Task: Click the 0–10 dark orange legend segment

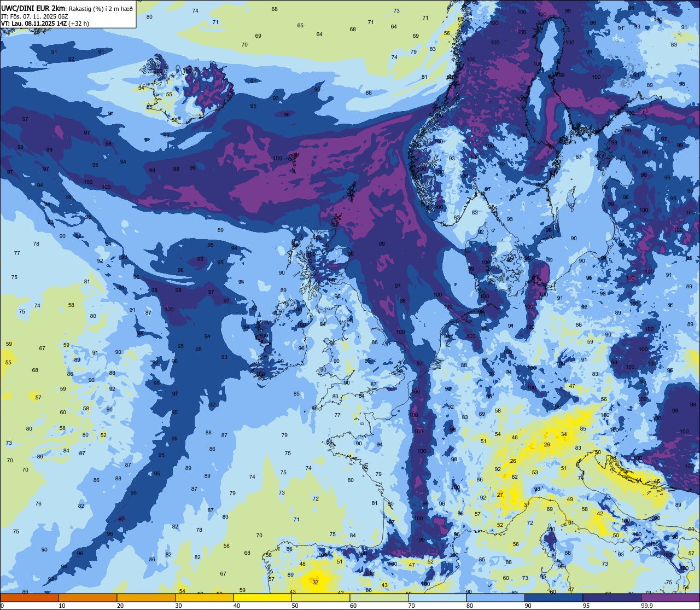Action: coord(30,597)
